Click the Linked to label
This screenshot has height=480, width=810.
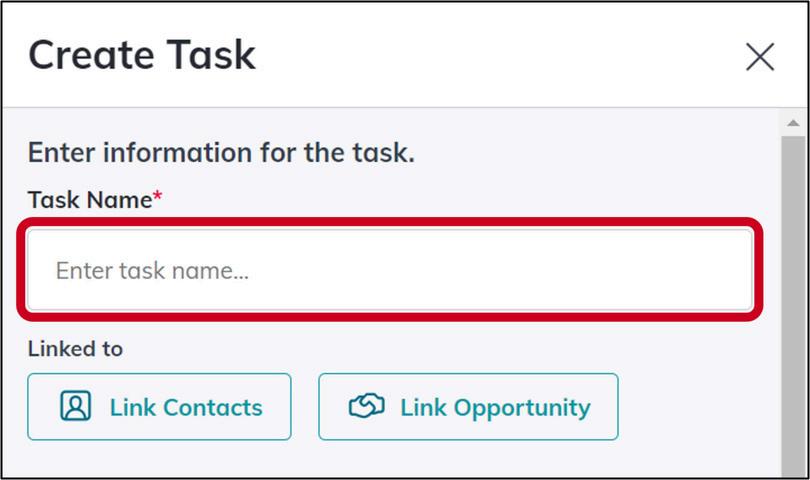tap(75, 349)
